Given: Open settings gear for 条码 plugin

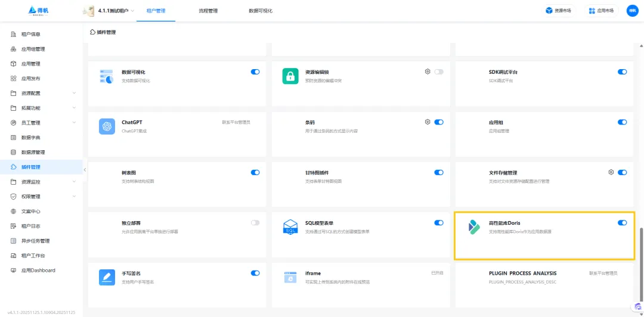Looking at the screenshot, I should (x=427, y=122).
